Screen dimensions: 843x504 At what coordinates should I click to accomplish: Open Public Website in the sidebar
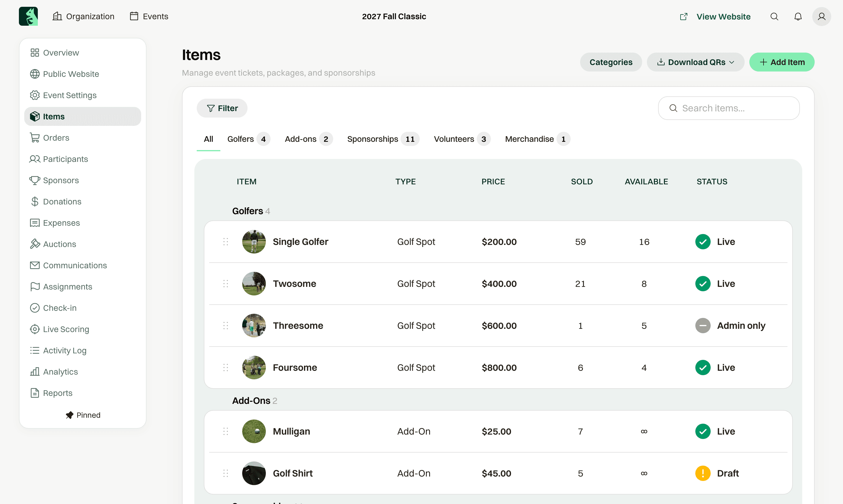[82, 74]
